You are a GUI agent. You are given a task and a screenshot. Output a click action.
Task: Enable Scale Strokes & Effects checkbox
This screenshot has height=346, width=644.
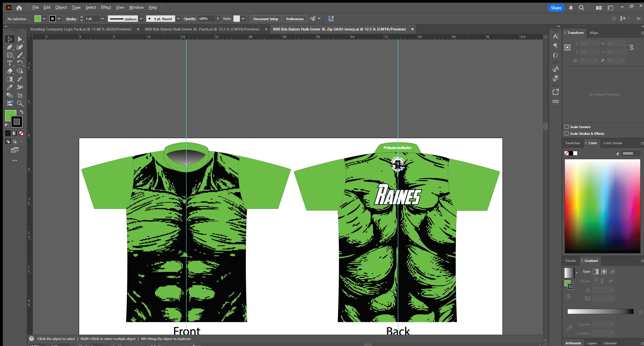click(567, 133)
